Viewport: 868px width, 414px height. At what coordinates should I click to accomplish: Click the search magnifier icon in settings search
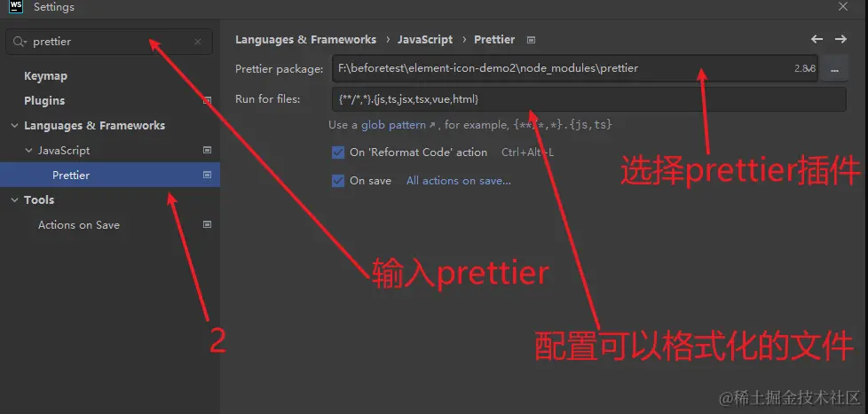pos(20,42)
